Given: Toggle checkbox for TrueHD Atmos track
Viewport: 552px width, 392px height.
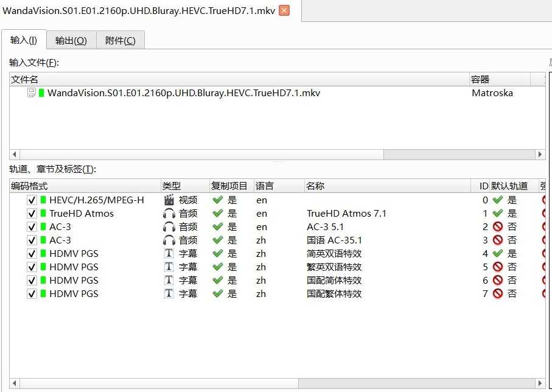Looking at the screenshot, I should click(x=32, y=214).
